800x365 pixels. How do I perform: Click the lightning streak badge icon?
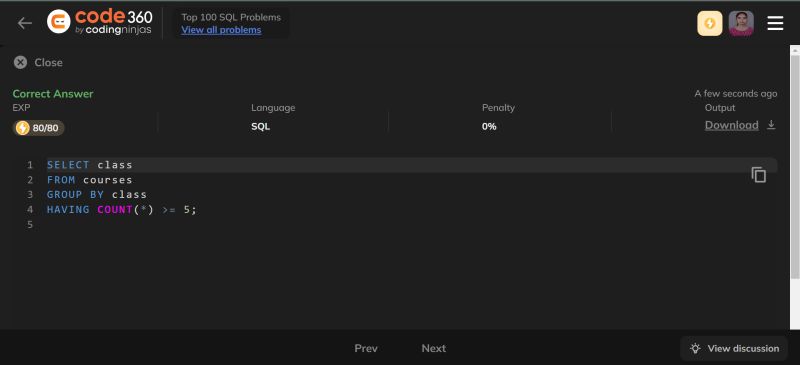(x=710, y=23)
